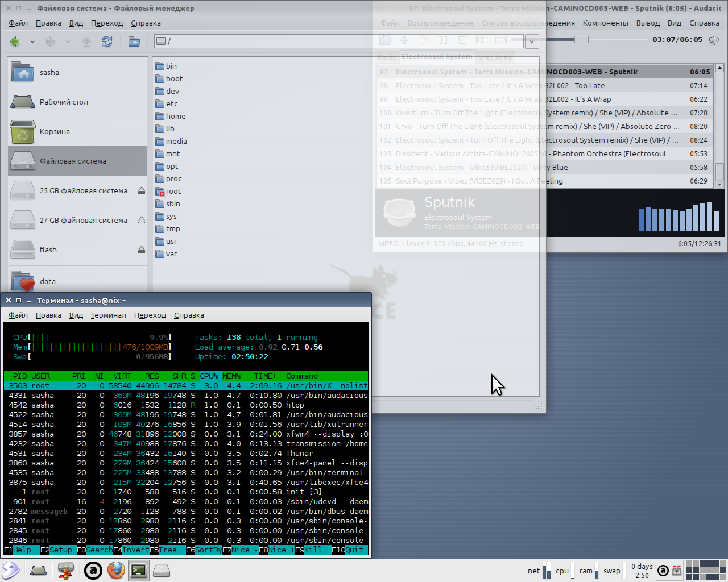The height and width of the screenshot is (582, 728).
Task: Switch workspace via the panel pager
Action: (706, 570)
